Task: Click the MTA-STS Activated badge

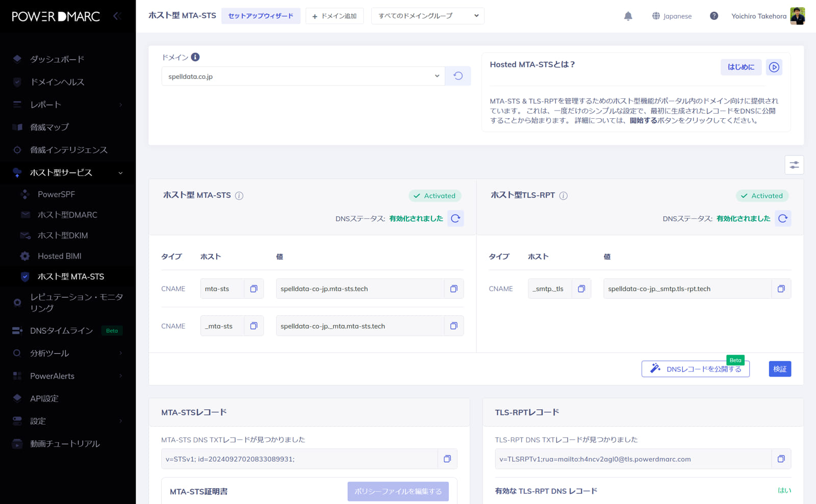Action: click(435, 196)
